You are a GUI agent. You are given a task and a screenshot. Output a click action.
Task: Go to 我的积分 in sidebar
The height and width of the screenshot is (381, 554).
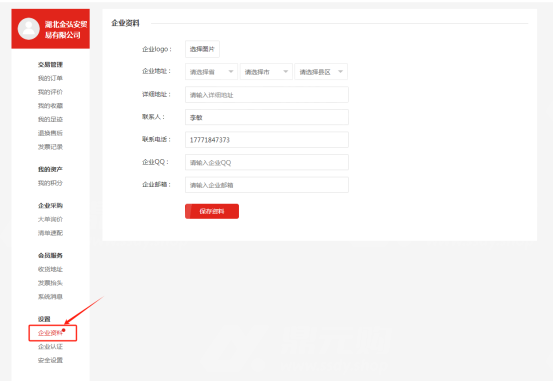click(x=50, y=183)
